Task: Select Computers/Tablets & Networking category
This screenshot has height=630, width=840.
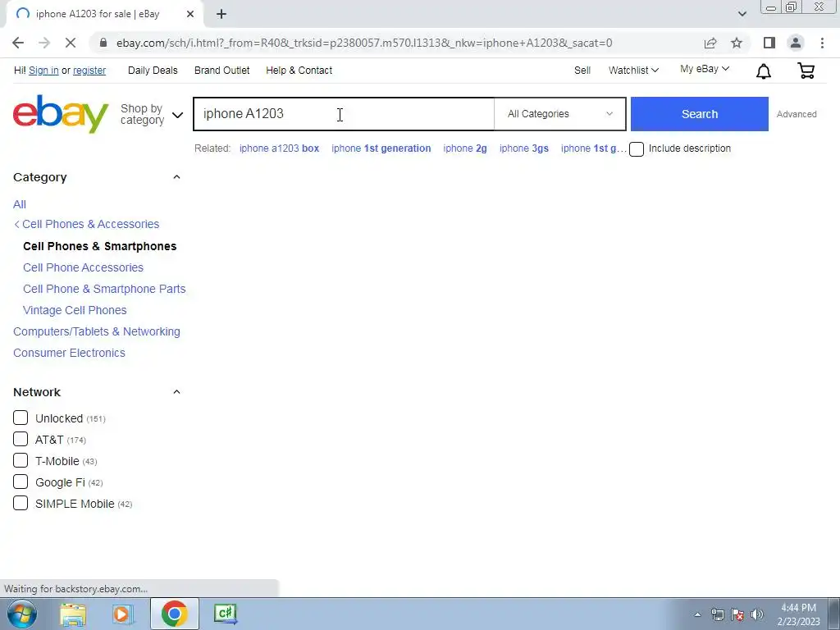Action: (97, 331)
